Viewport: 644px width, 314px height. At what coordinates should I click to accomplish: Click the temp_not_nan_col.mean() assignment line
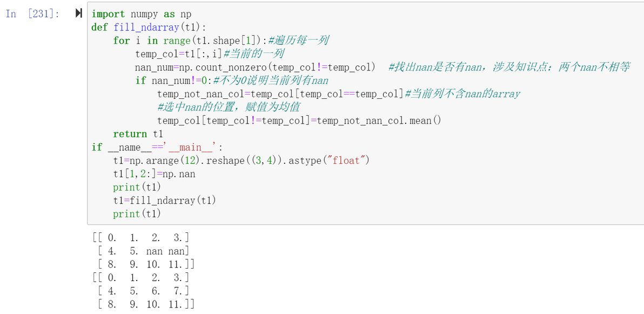[299, 121]
